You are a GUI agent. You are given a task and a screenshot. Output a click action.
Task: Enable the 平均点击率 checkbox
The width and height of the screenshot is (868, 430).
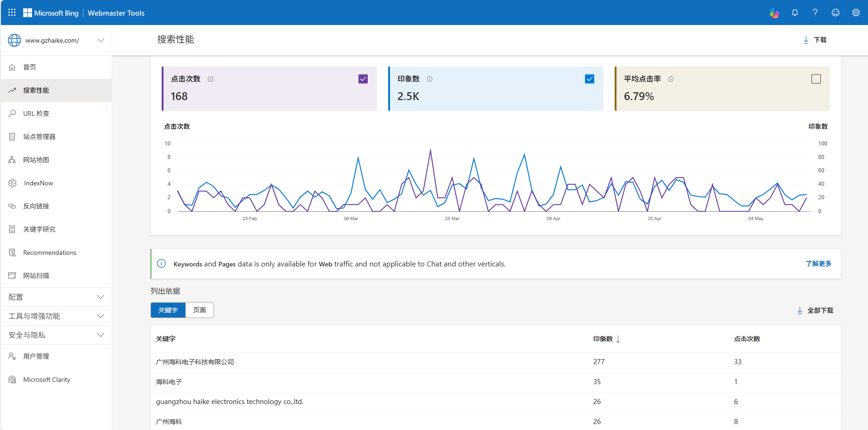tap(816, 79)
